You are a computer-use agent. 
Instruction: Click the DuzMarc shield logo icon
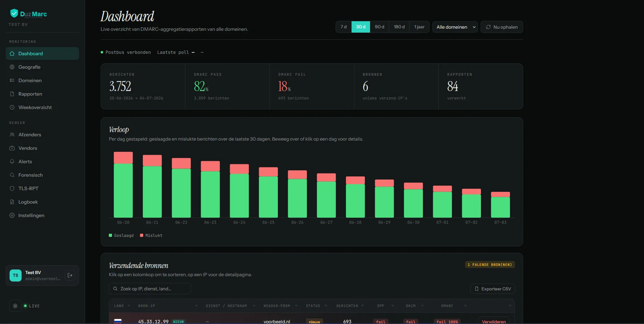(x=14, y=13)
